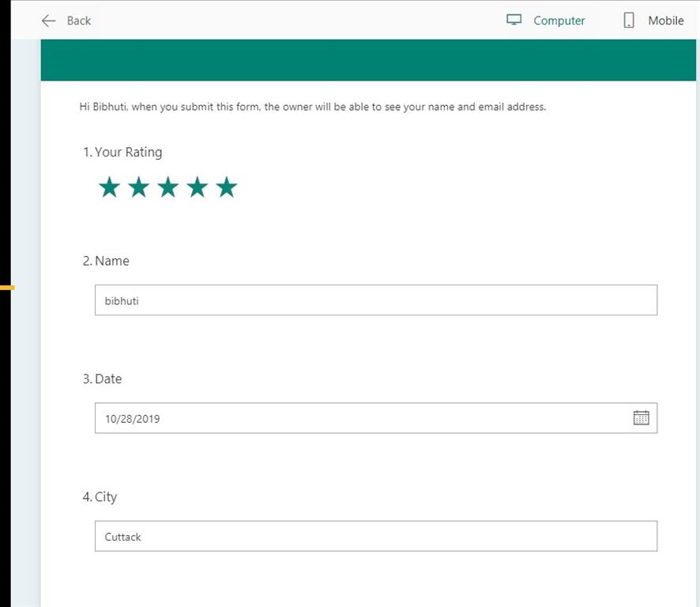700x607 pixels.
Task: Click the Name input field containing bibhuti
Action: pyautogui.click(x=376, y=300)
